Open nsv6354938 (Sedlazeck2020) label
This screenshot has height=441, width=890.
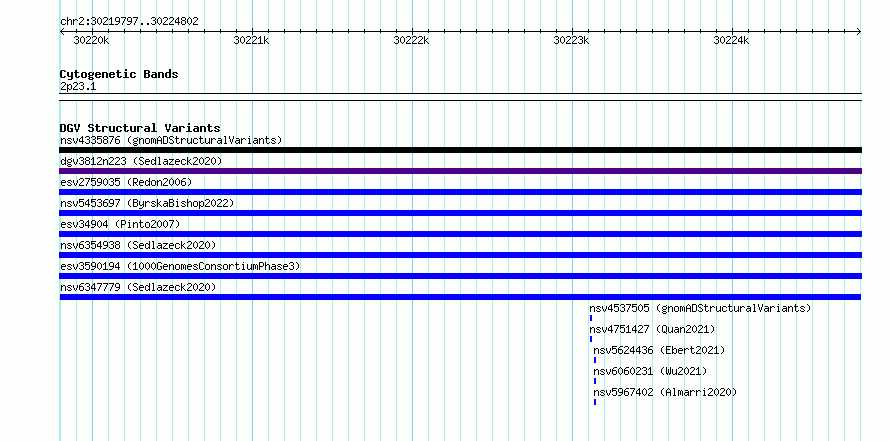click(x=138, y=245)
